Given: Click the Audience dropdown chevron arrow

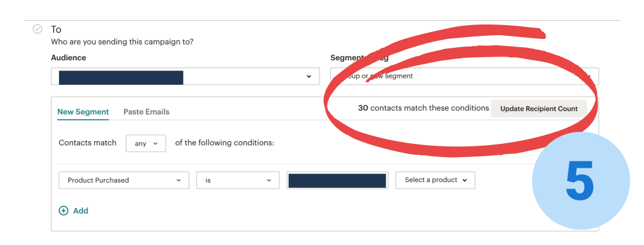Looking at the screenshot, I should [309, 77].
